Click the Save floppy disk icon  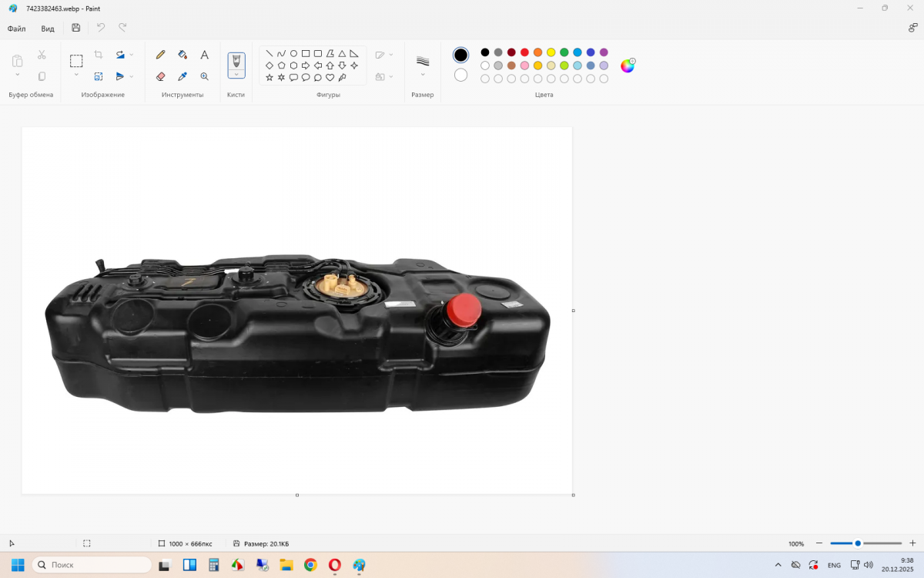[x=75, y=28]
